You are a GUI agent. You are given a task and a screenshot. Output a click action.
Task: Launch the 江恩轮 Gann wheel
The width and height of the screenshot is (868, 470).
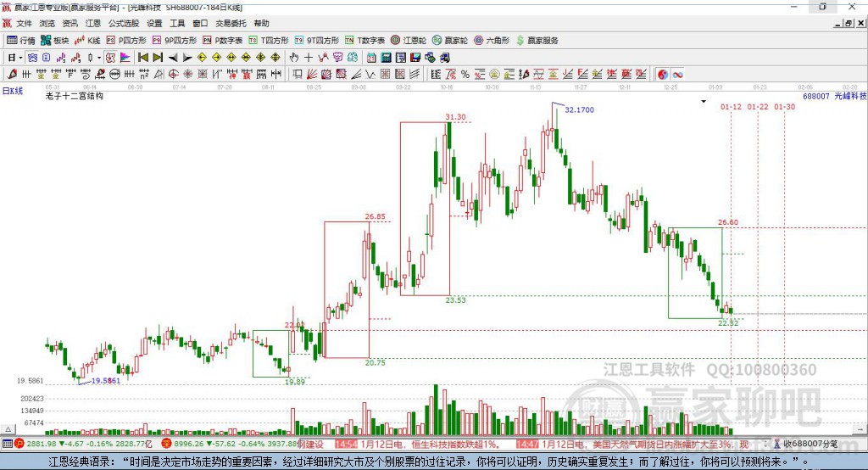click(408, 41)
